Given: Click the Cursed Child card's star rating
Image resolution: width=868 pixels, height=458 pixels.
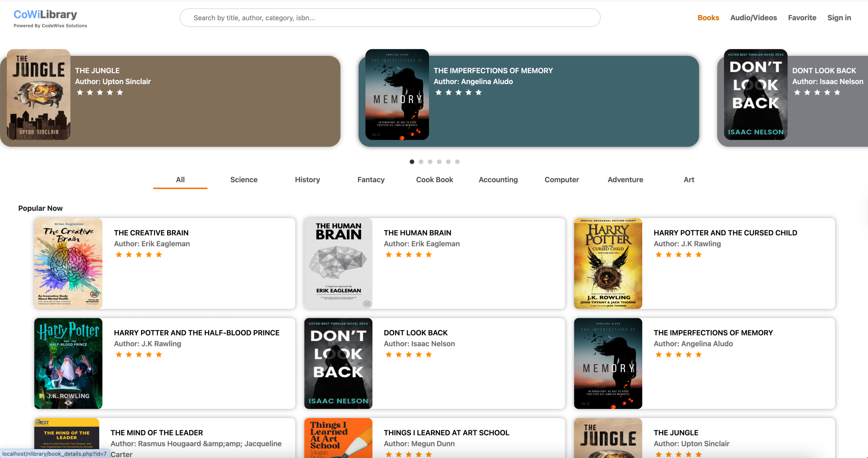Looking at the screenshot, I should coord(678,255).
